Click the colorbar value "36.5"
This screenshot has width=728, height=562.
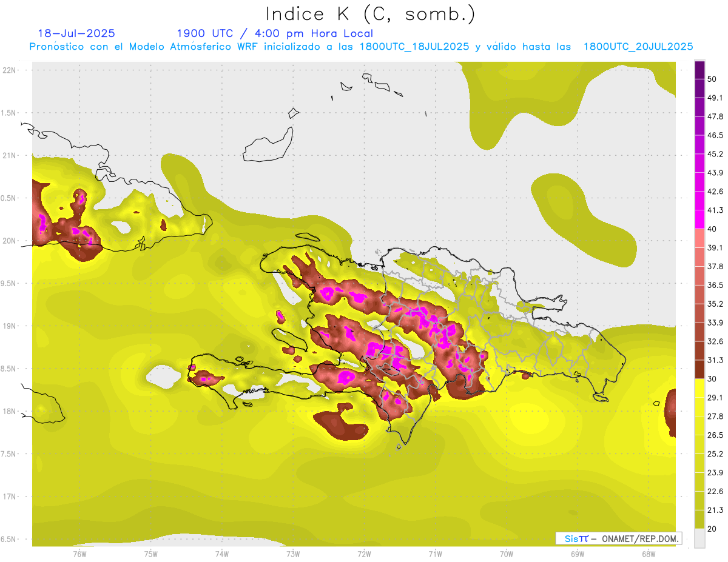715,285
